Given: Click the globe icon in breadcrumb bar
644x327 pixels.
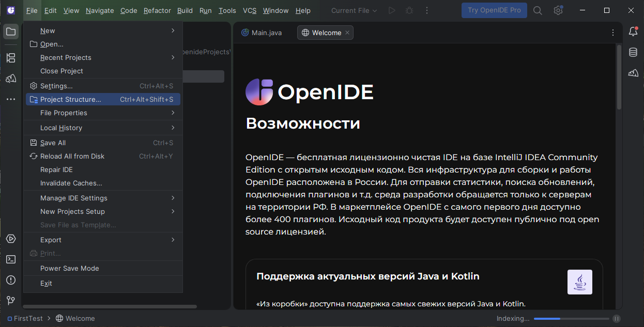Looking at the screenshot, I should click(59, 318).
